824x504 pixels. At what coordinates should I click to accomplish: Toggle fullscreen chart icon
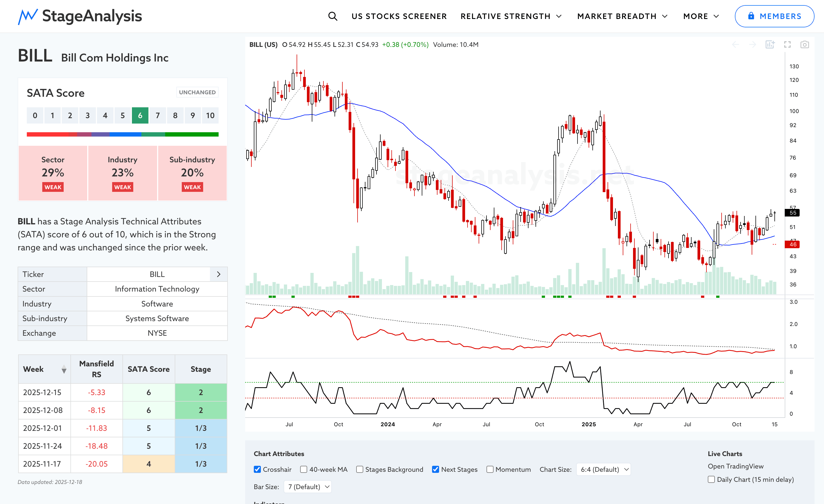pyautogui.click(x=787, y=44)
